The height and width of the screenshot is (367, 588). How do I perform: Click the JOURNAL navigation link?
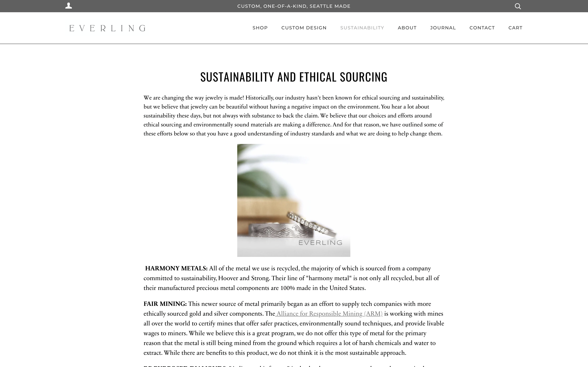(443, 28)
